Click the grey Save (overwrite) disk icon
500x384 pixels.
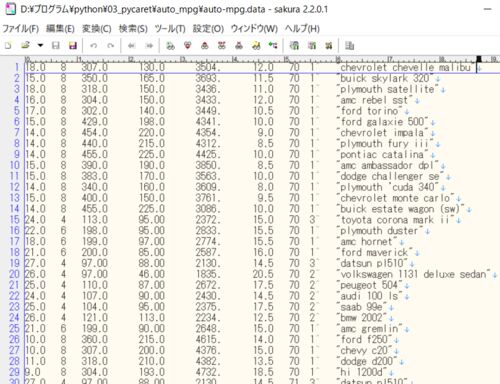click(56, 46)
